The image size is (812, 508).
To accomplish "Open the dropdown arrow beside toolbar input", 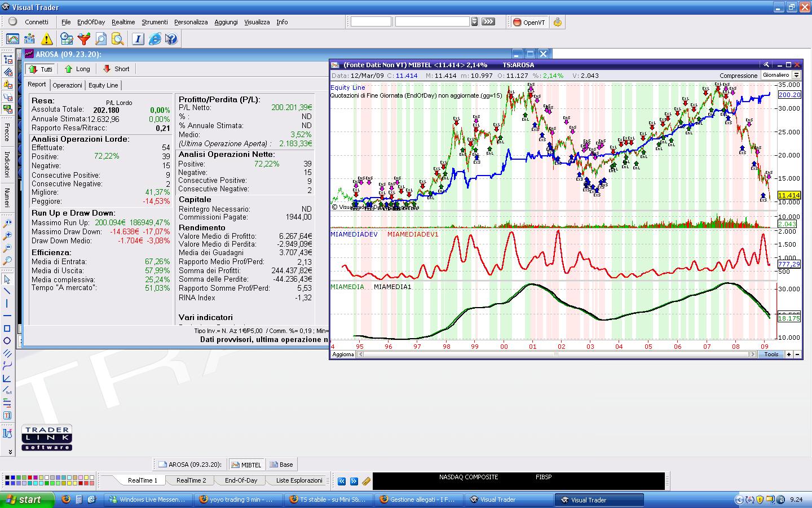I will point(474,21).
